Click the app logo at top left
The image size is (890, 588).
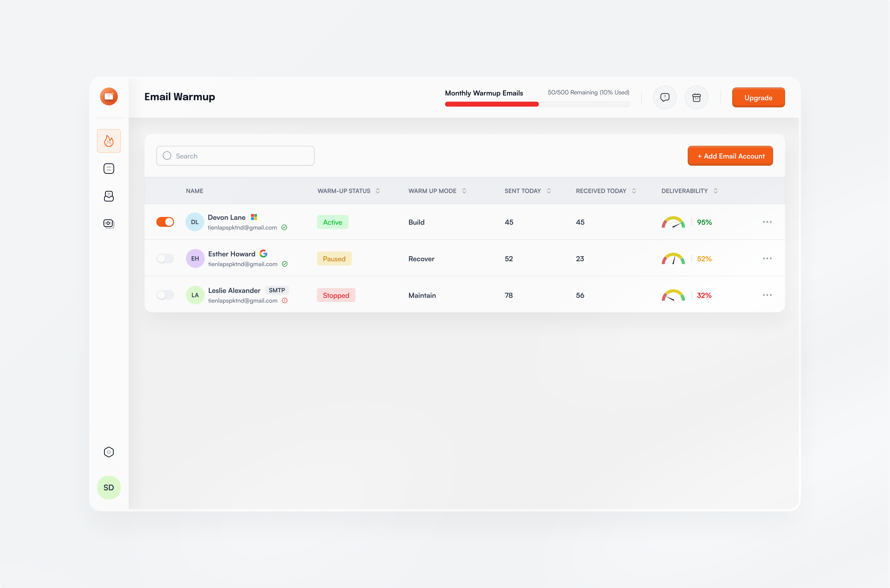[x=109, y=96]
